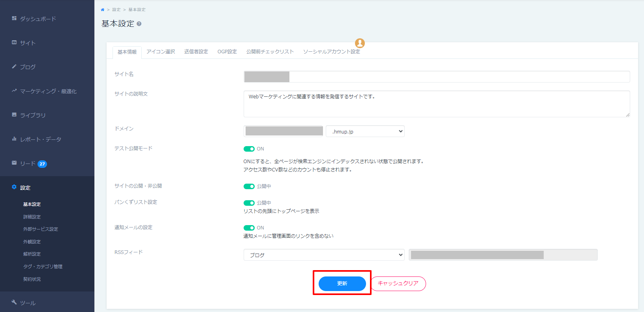Select 解析設定 in settings submenu
The height and width of the screenshot is (312, 644).
32,254
